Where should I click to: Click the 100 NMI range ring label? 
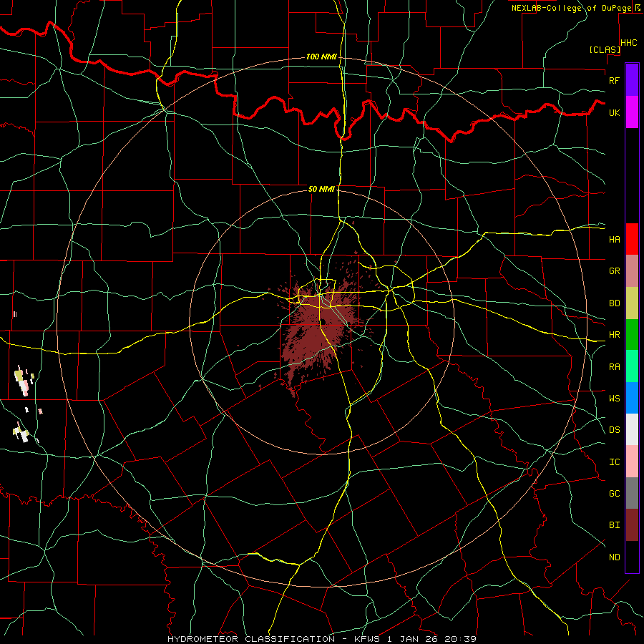tap(321, 57)
